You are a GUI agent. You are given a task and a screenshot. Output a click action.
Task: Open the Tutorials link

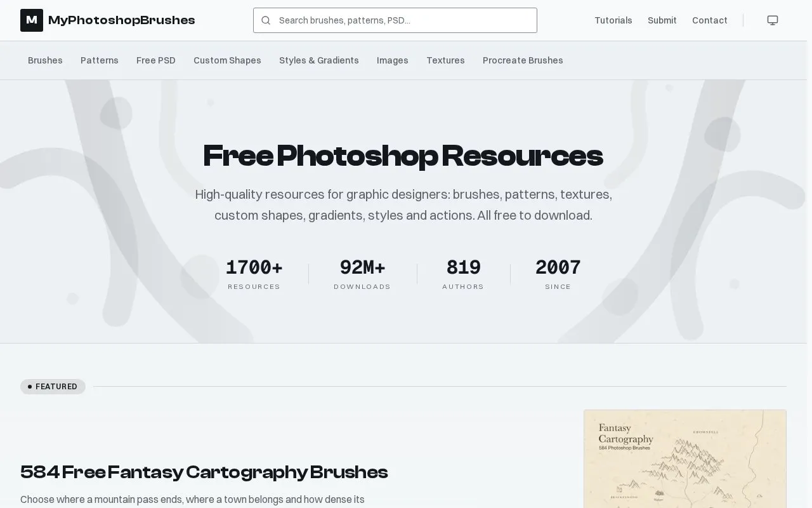point(613,20)
